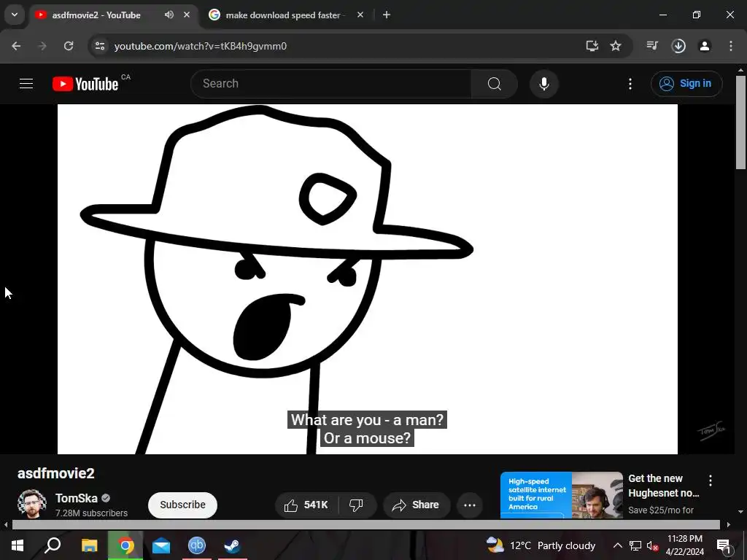Start voice search with the microphone icon
The height and width of the screenshot is (560, 747).
(x=543, y=84)
